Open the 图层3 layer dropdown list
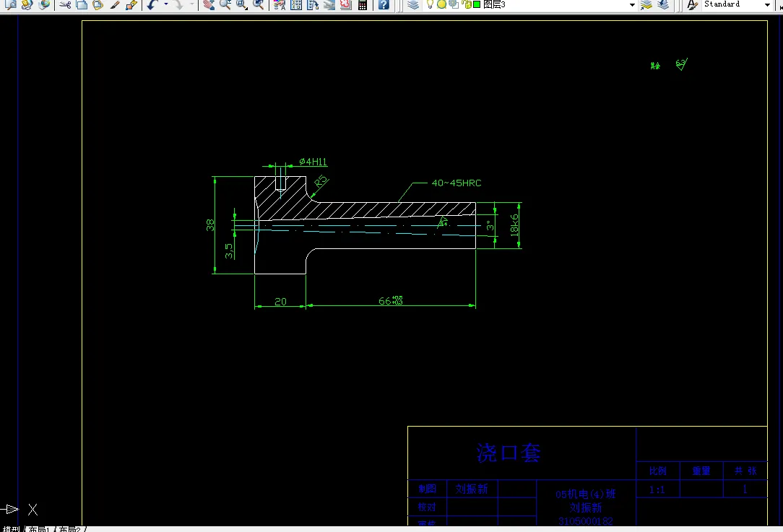This screenshot has width=783, height=532. 632,5
